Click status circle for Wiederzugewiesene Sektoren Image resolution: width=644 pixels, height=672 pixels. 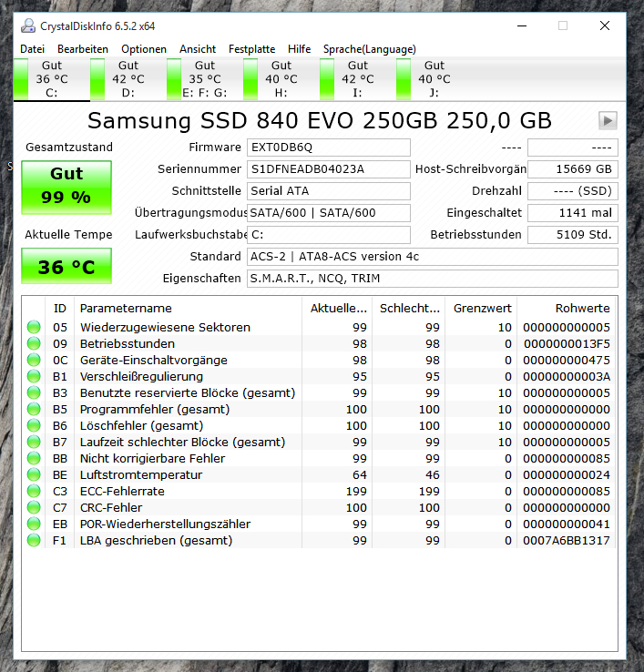tap(34, 328)
